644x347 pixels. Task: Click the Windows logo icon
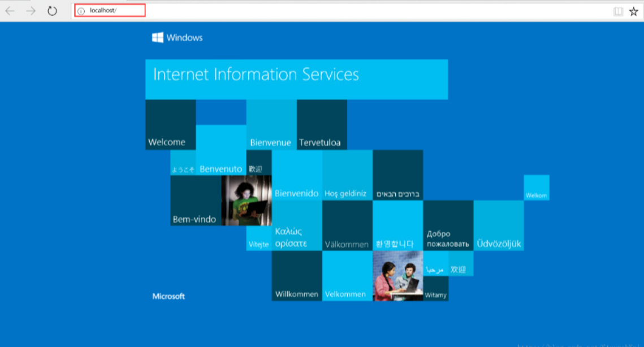pyautogui.click(x=158, y=37)
